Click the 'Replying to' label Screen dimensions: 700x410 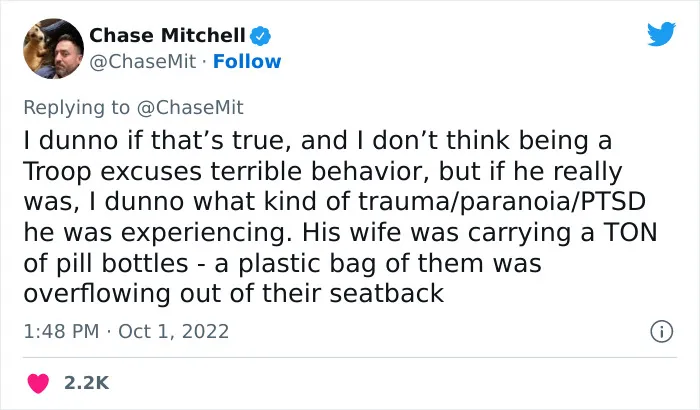77,108
